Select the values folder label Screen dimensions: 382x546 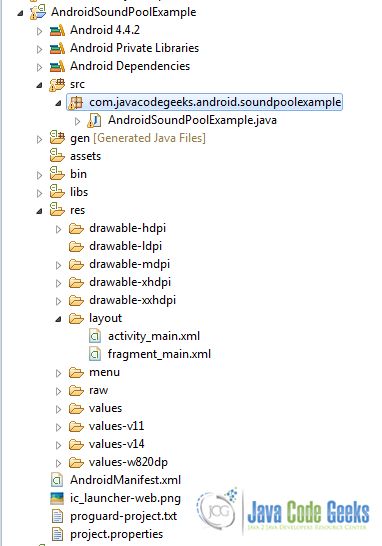click(105, 408)
